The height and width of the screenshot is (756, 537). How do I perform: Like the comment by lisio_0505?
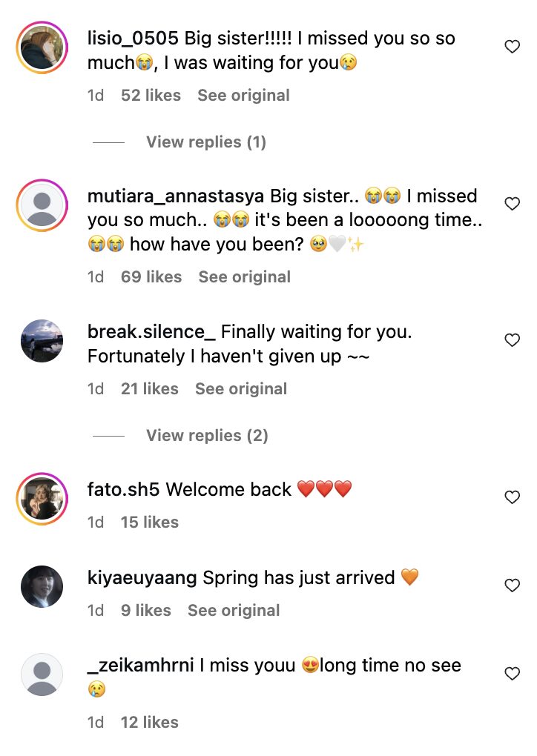tap(512, 47)
